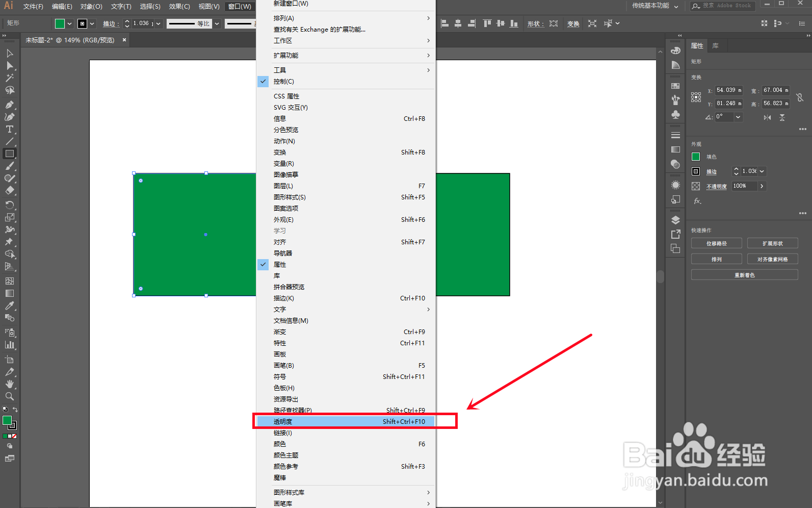Choose 路径查找器(P) menu entry
The width and height of the screenshot is (812, 508).
346,411
